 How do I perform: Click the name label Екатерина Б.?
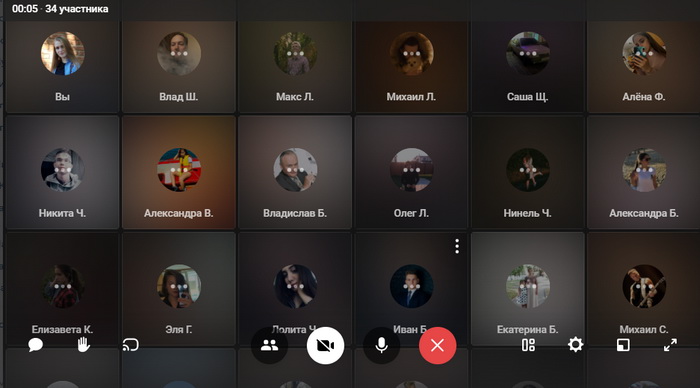tap(528, 330)
